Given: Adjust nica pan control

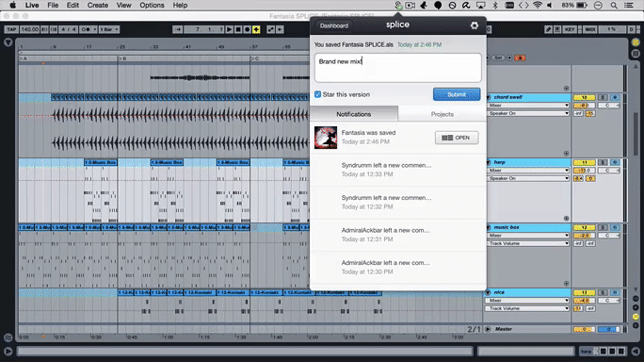Looking at the screenshot, I should pos(609,301).
